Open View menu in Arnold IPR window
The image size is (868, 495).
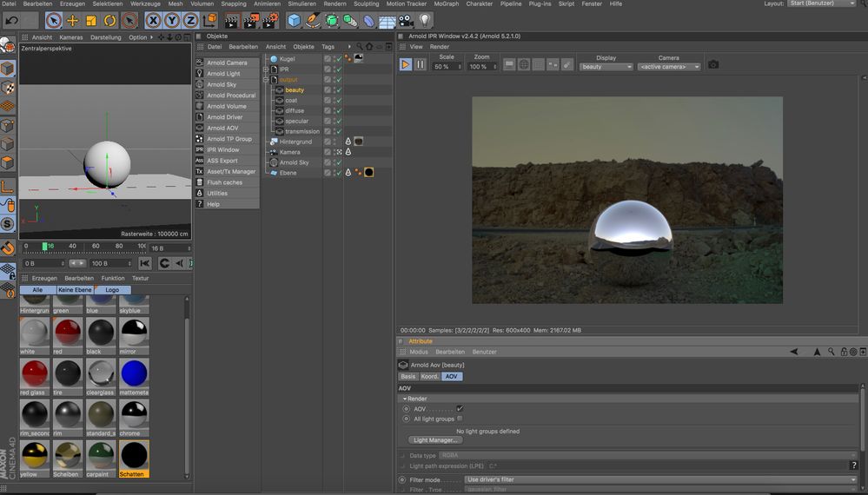click(416, 47)
